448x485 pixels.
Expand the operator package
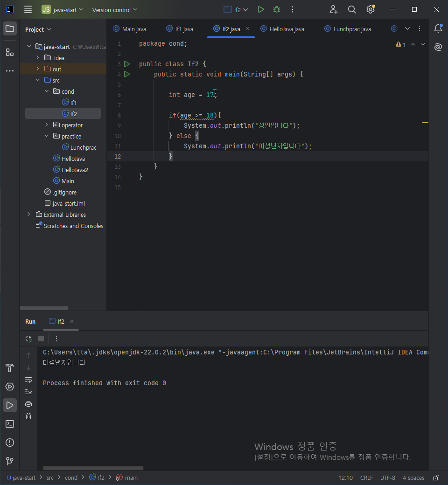pyautogui.click(x=47, y=125)
